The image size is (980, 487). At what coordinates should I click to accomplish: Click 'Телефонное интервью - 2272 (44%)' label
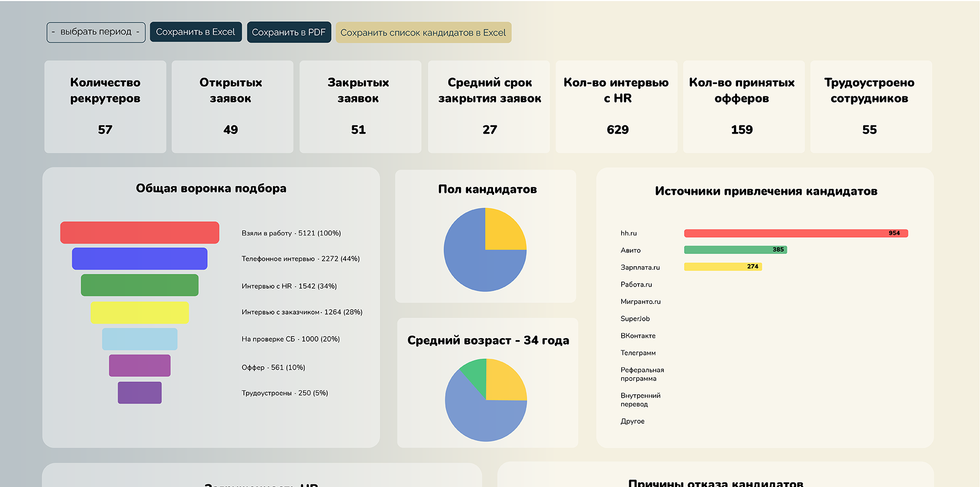[301, 259]
